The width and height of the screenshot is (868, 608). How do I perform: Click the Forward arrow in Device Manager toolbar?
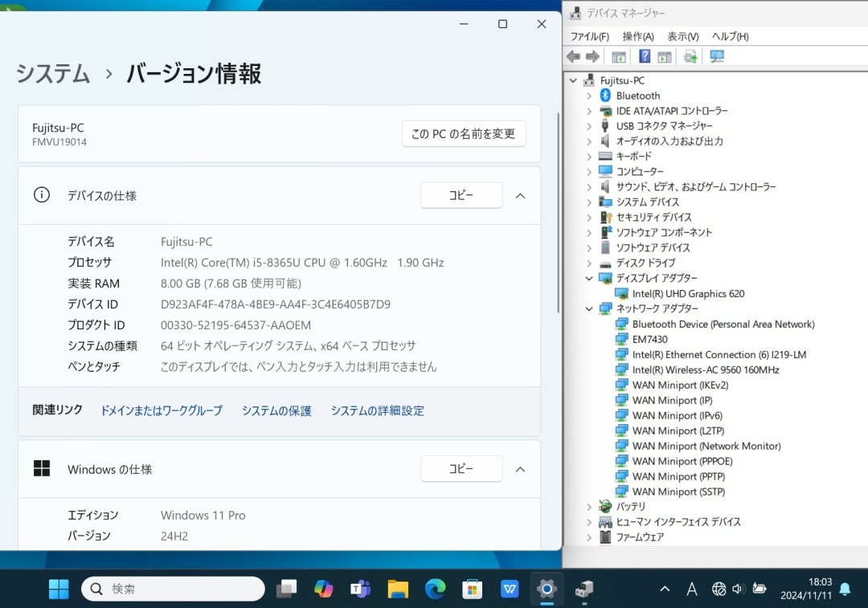point(593,56)
